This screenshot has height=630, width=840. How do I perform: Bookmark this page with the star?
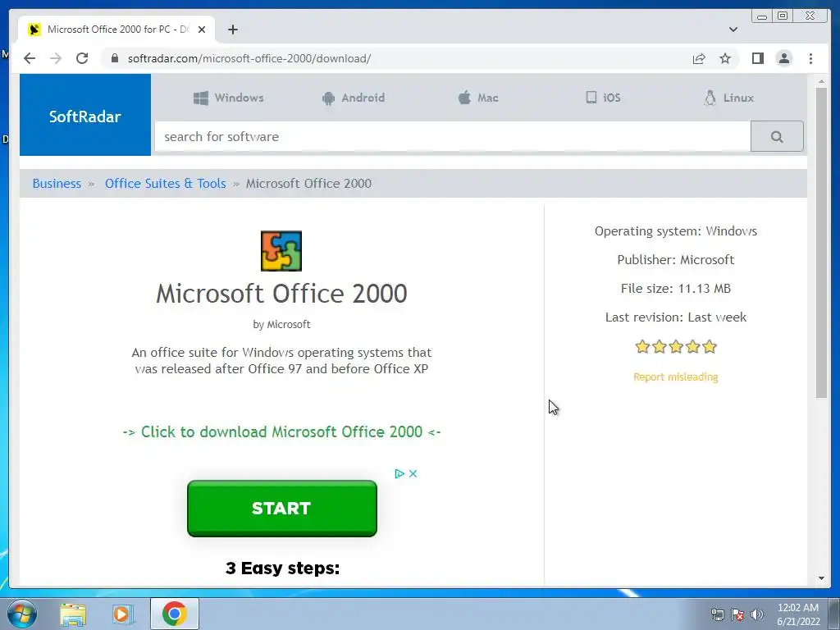pyautogui.click(x=725, y=58)
